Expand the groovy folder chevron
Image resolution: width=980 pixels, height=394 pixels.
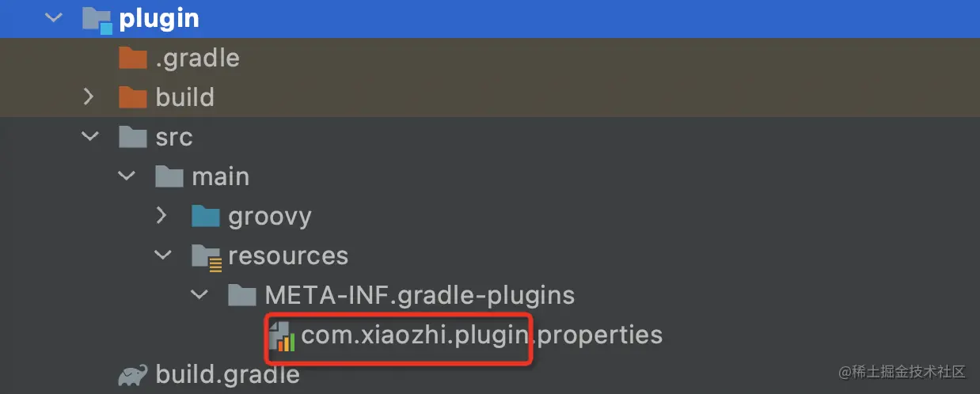(161, 215)
